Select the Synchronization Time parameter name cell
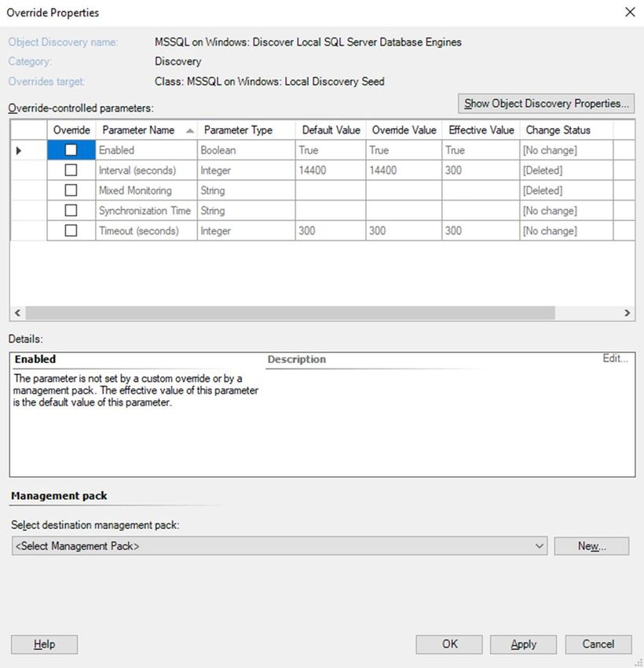The width and height of the screenshot is (644, 668). [x=146, y=211]
